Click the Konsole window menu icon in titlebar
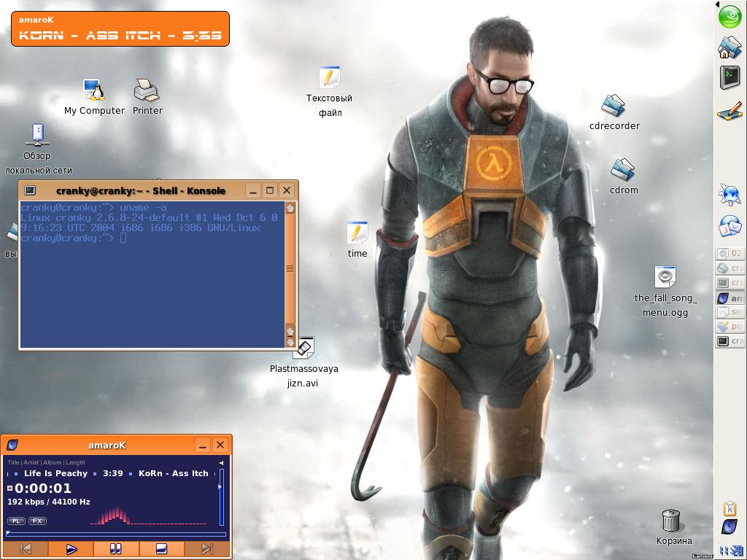 30,190
